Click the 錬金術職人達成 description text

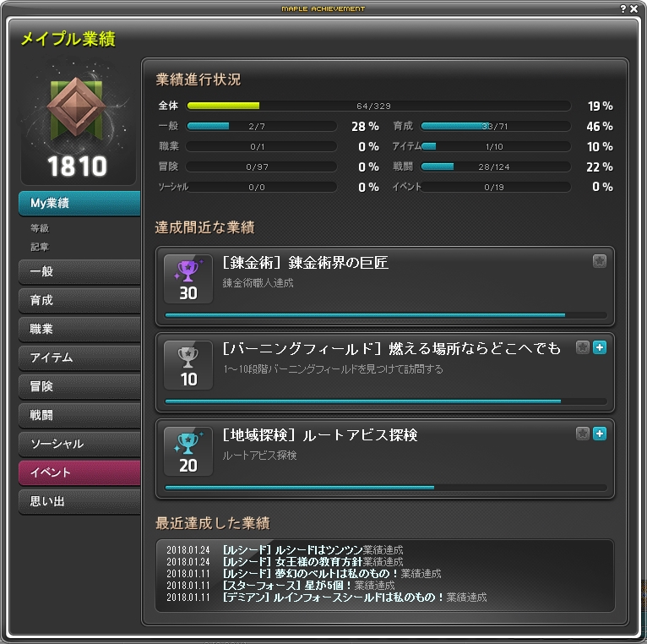pos(258,283)
